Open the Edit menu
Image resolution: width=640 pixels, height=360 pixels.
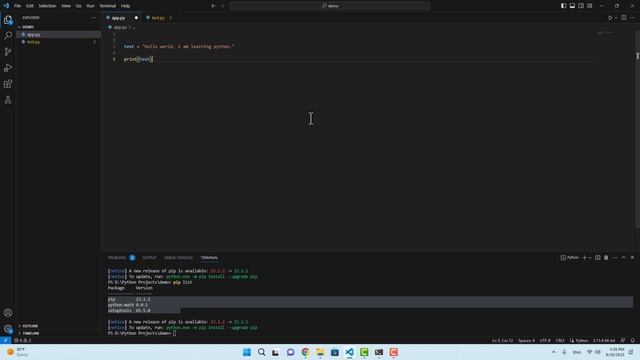(x=29, y=6)
